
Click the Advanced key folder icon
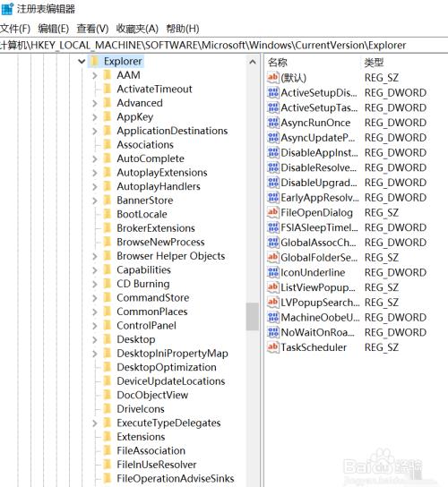point(107,102)
